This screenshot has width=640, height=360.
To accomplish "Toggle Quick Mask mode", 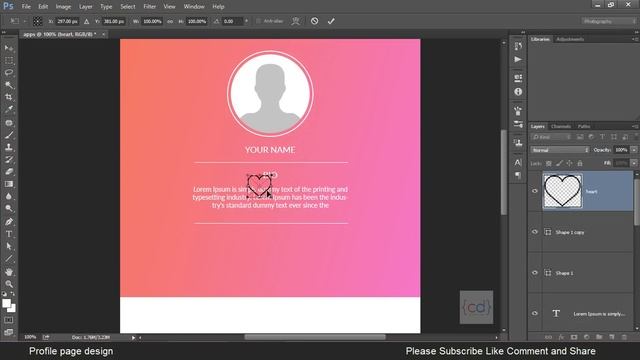I will click(x=9, y=320).
